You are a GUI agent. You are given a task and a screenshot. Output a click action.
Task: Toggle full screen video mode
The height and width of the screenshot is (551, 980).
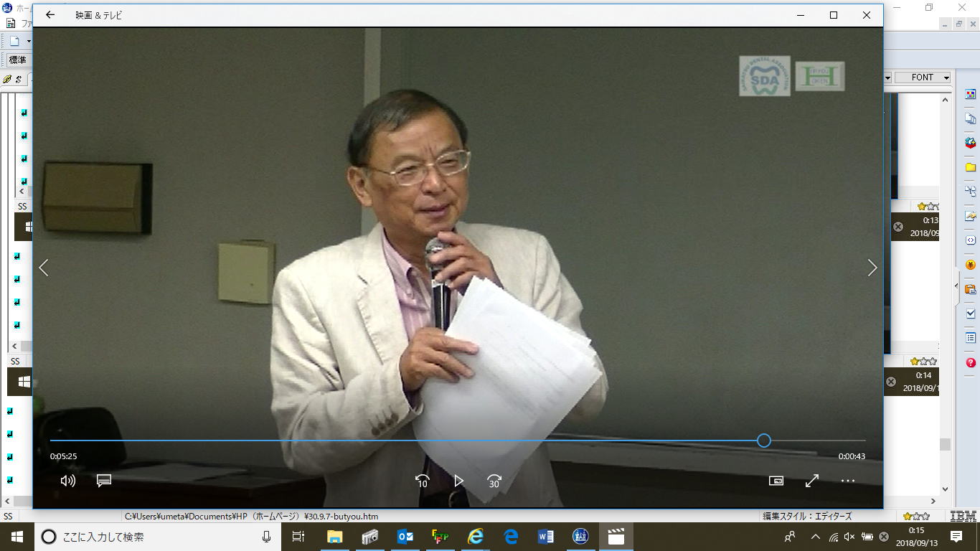812,481
